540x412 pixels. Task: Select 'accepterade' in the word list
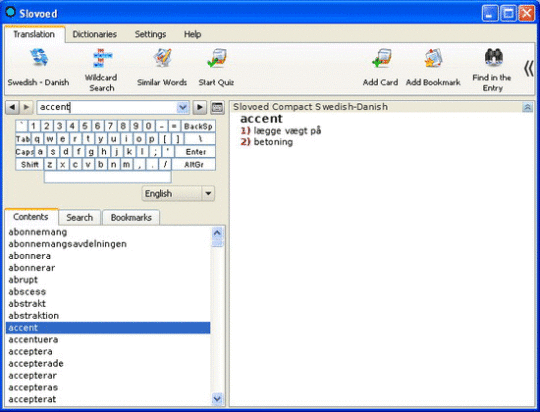coord(107,364)
